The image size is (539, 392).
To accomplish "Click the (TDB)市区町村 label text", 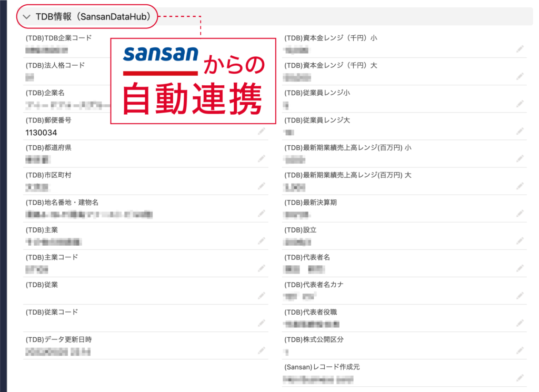I will tap(48, 175).
